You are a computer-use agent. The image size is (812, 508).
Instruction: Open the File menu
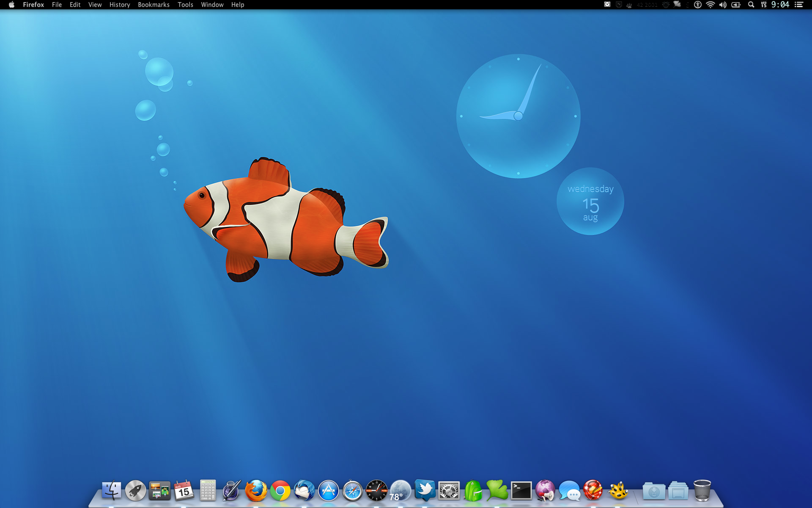tap(57, 5)
